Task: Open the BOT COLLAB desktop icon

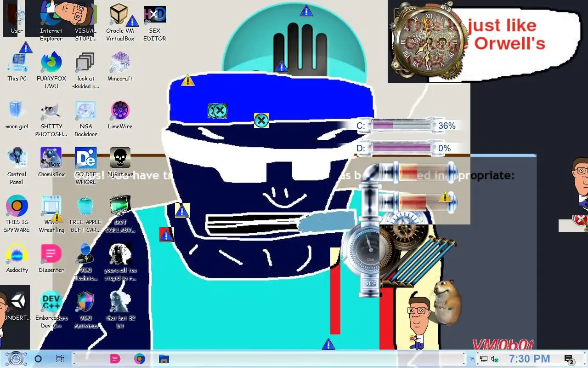Action: pyautogui.click(x=120, y=213)
